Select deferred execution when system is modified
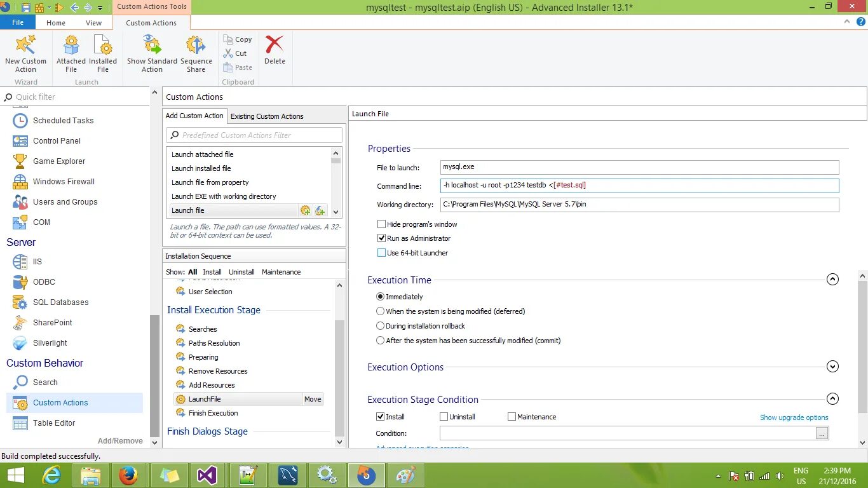Image resolution: width=868 pixels, height=488 pixels. point(380,311)
